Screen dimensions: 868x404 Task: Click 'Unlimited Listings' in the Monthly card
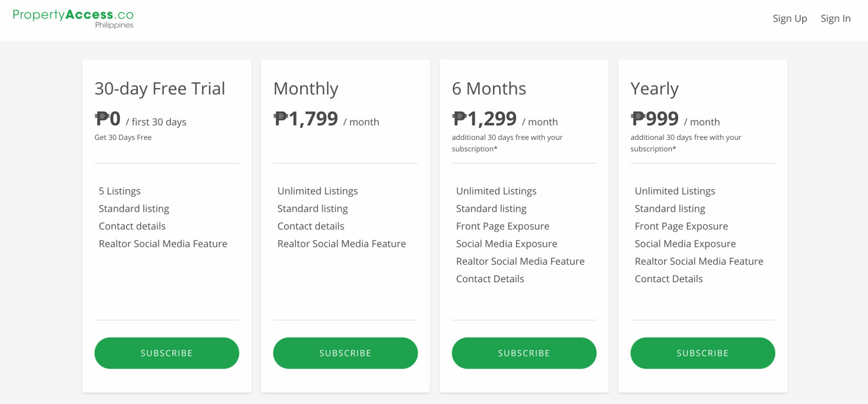318,191
